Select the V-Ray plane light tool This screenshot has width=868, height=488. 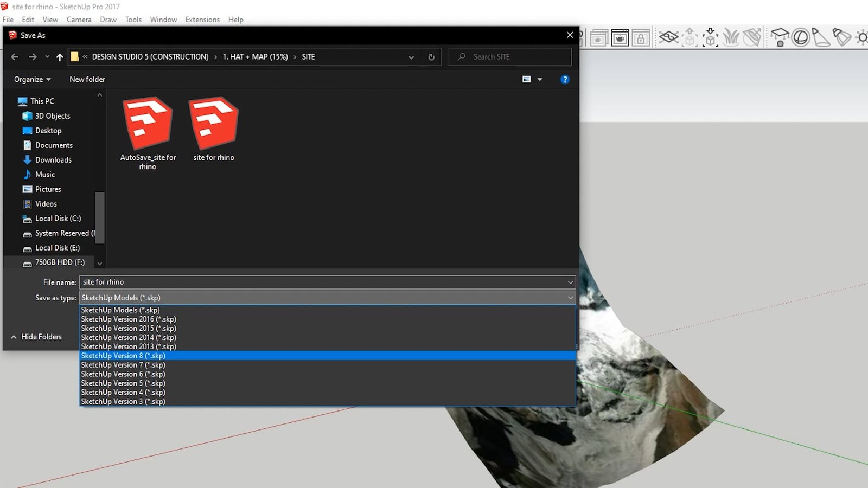[x=780, y=37]
